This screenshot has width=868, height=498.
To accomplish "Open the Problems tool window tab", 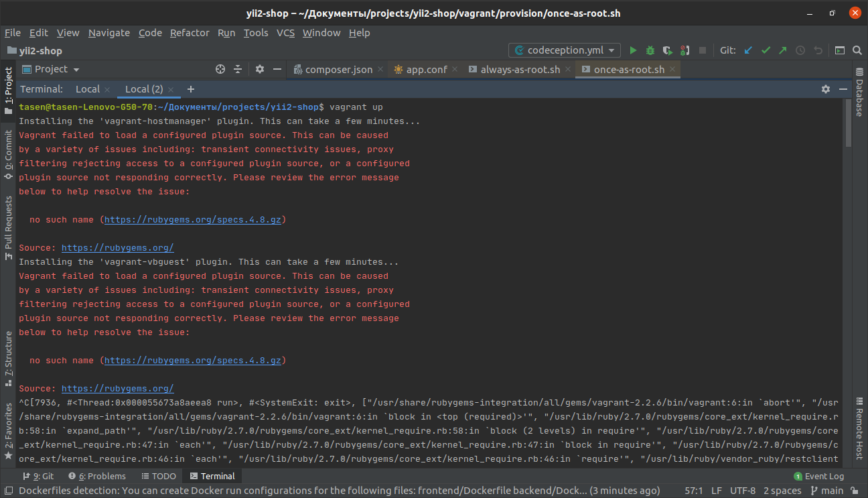I will [96, 476].
